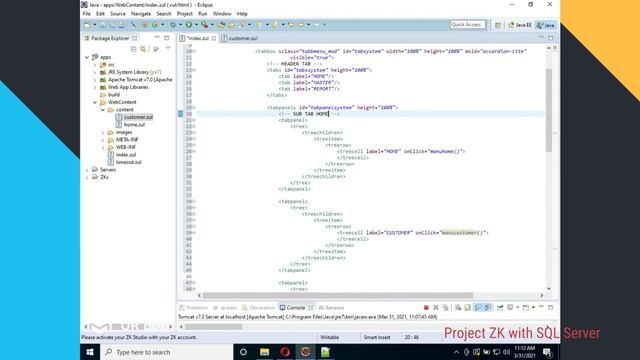Collapse the content folder node
Viewport: 640px width, 360px height.
click(x=103, y=110)
